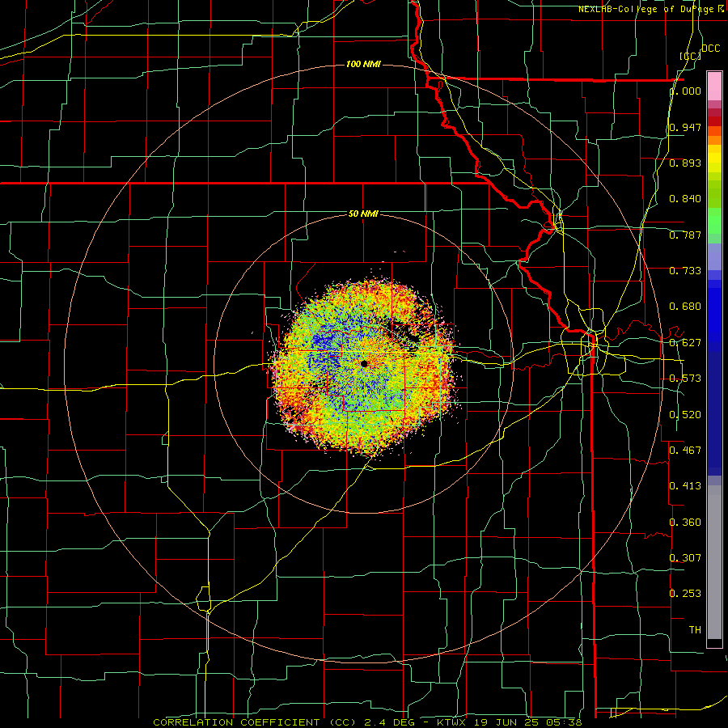The image size is (728, 728).
Task: Click the 0.307 scale value
Action: (x=685, y=557)
